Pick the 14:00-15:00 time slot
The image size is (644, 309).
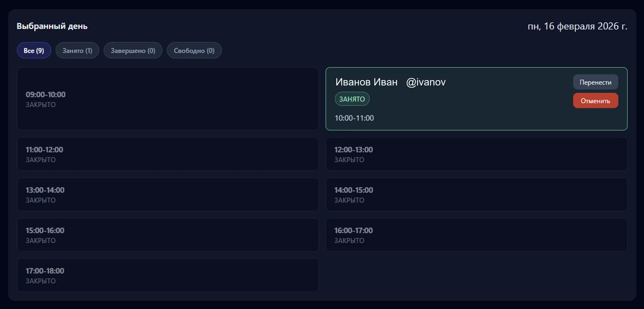coord(476,194)
